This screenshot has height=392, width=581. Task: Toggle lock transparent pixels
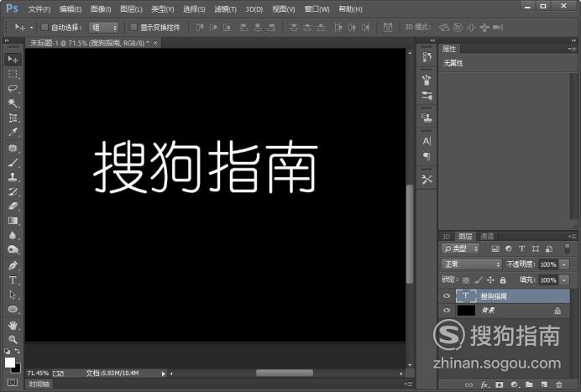466,280
